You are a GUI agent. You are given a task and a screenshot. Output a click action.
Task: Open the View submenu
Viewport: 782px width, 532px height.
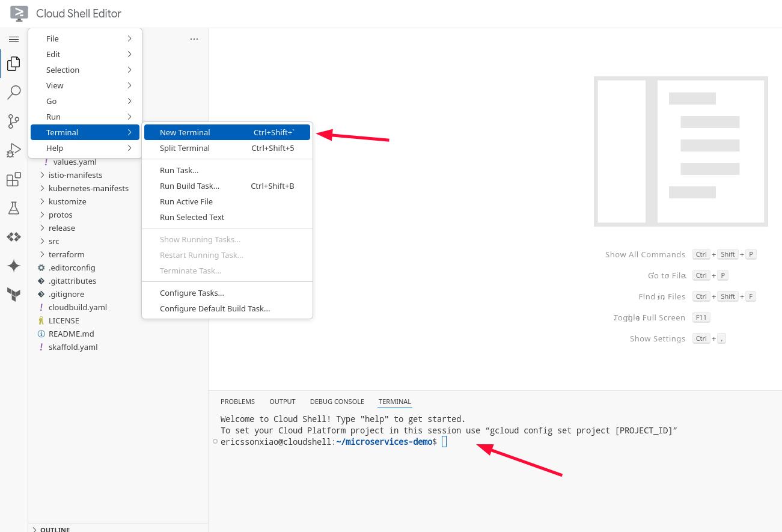pos(85,85)
